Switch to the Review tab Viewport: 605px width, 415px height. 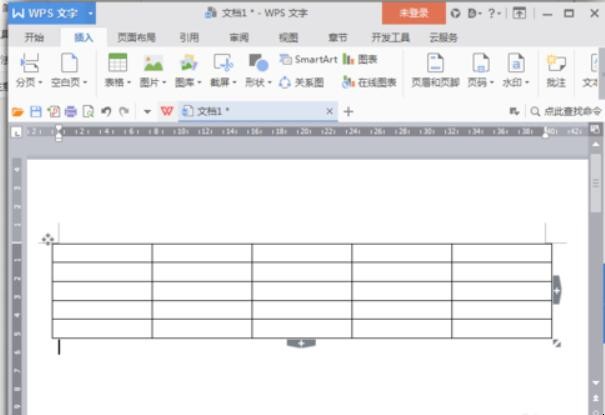[238, 37]
